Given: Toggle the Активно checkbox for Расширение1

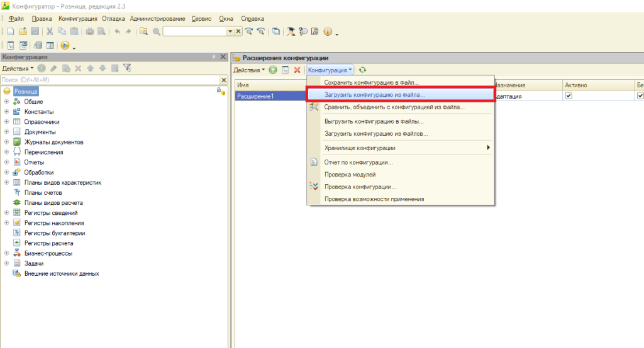Looking at the screenshot, I should [569, 96].
